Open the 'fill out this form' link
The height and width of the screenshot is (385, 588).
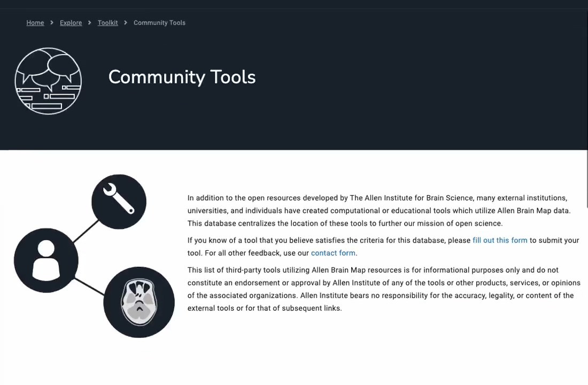[x=500, y=241]
